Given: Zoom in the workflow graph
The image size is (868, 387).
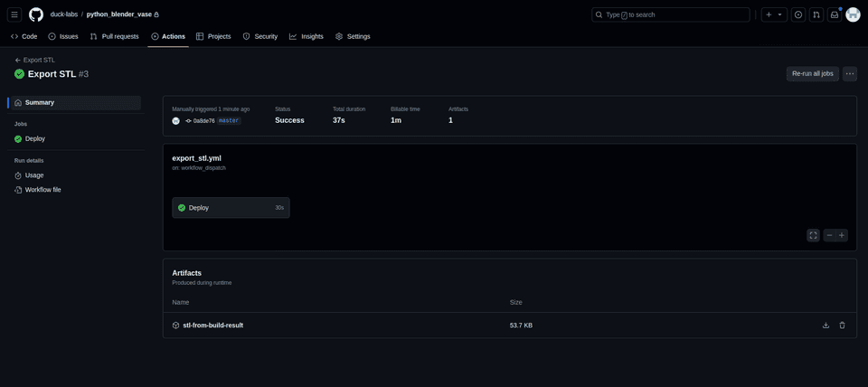Looking at the screenshot, I should [x=842, y=235].
